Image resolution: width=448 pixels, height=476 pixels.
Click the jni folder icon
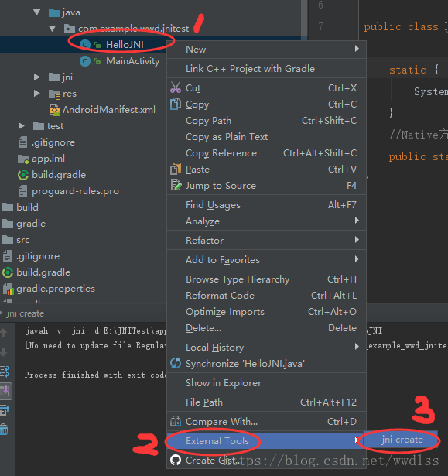[x=54, y=77]
